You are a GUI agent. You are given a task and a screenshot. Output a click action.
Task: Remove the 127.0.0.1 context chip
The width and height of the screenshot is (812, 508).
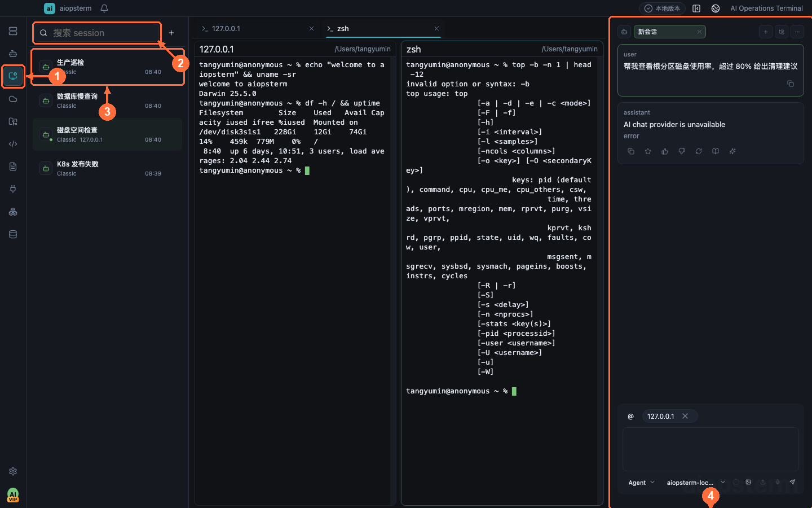(x=685, y=416)
